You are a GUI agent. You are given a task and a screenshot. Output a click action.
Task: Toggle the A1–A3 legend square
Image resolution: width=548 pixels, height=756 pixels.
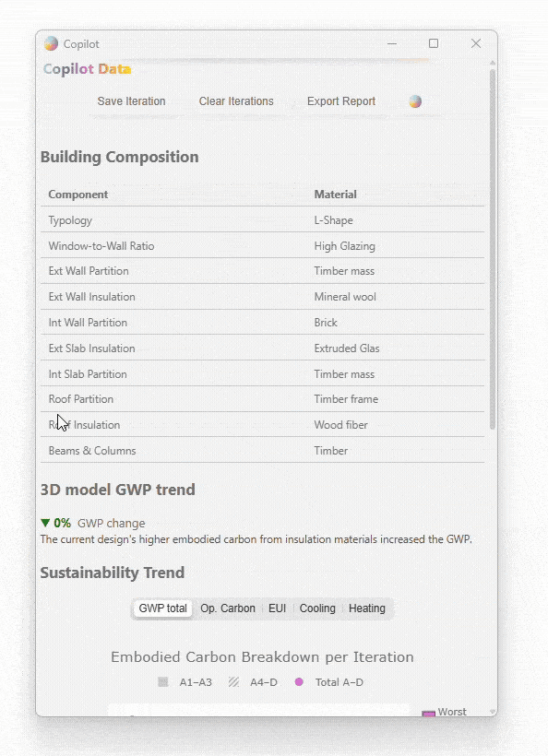(x=163, y=681)
